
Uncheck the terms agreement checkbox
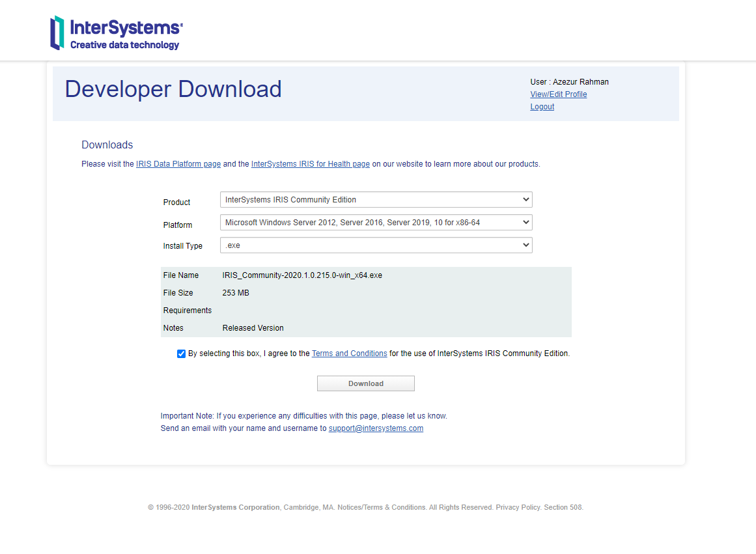tap(181, 354)
